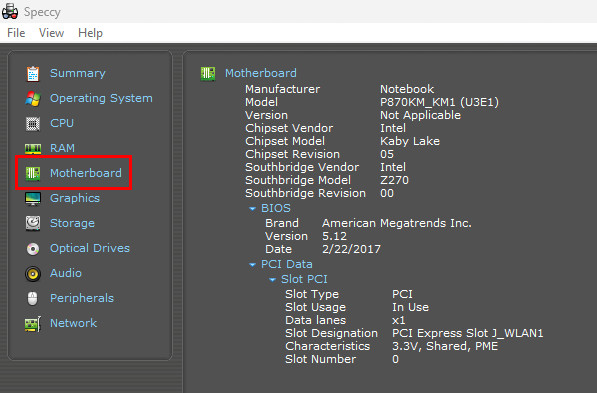Open the Help menu
Image resolution: width=597 pixels, height=393 pixels.
tap(90, 33)
